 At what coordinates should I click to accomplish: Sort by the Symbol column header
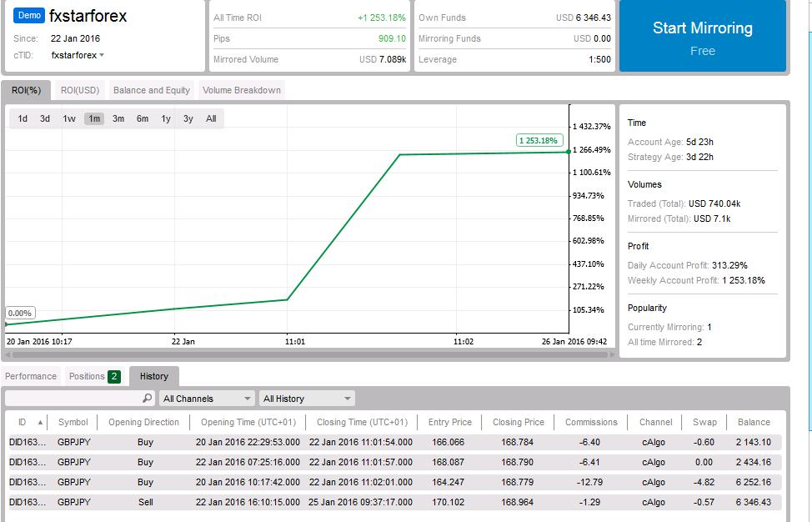pyautogui.click(x=73, y=422)
